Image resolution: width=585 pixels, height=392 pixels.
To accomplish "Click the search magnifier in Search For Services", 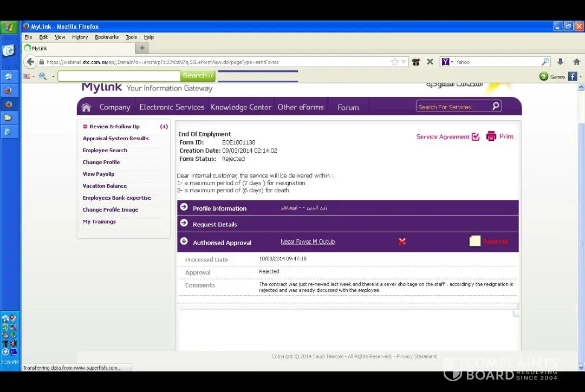I will pos(496,106).
